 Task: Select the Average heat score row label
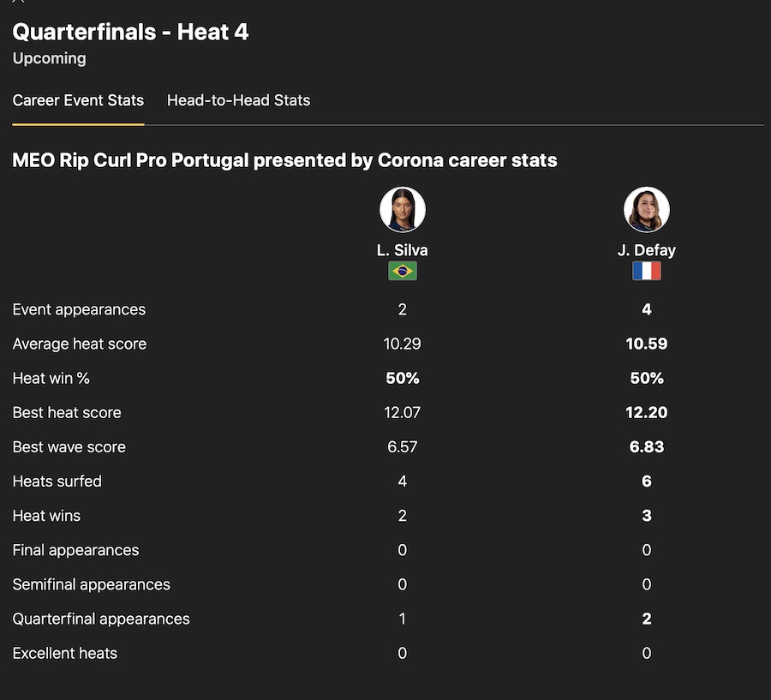tap(80, 344)
